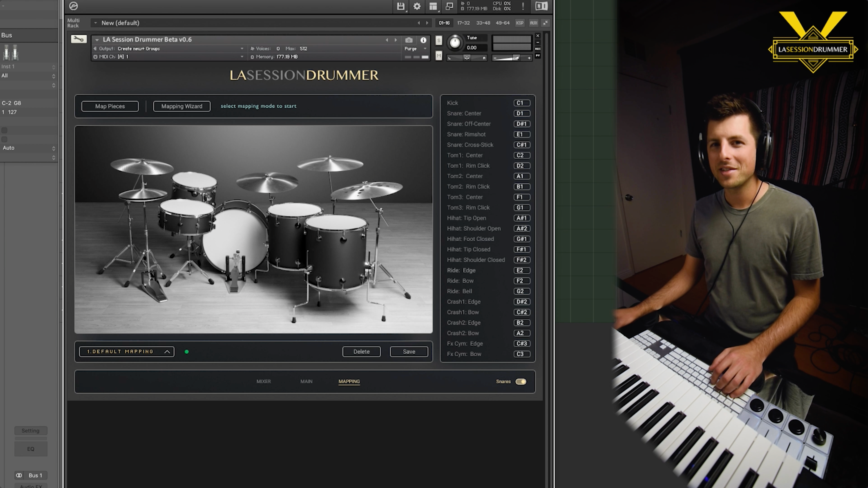Toggle the Snares switch off
Image resolution: width=868 pixels, height=488 pixels.
521,381
